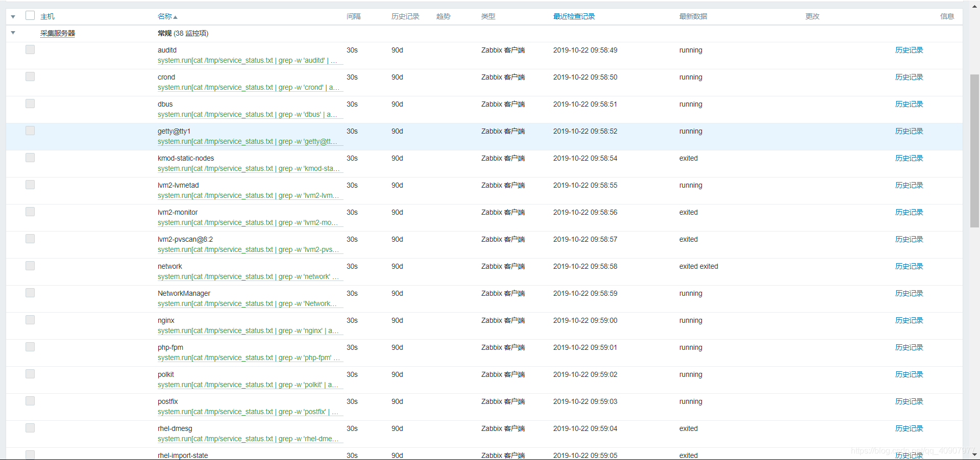Select the crond row checkbox
Screen dimensions: 980x460
30,76
